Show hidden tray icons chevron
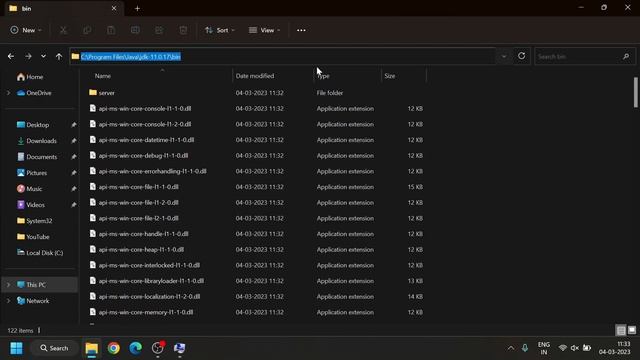 click(x=511, y=348)
